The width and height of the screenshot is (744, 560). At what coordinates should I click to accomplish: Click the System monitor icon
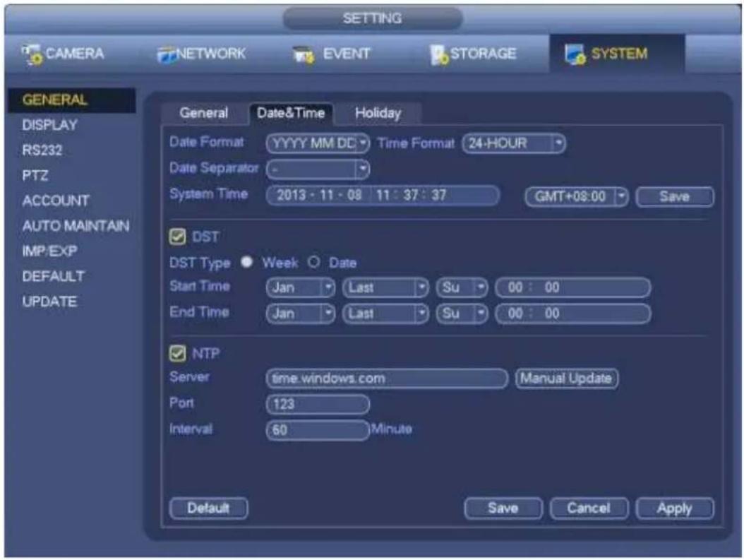coord(575,54)
